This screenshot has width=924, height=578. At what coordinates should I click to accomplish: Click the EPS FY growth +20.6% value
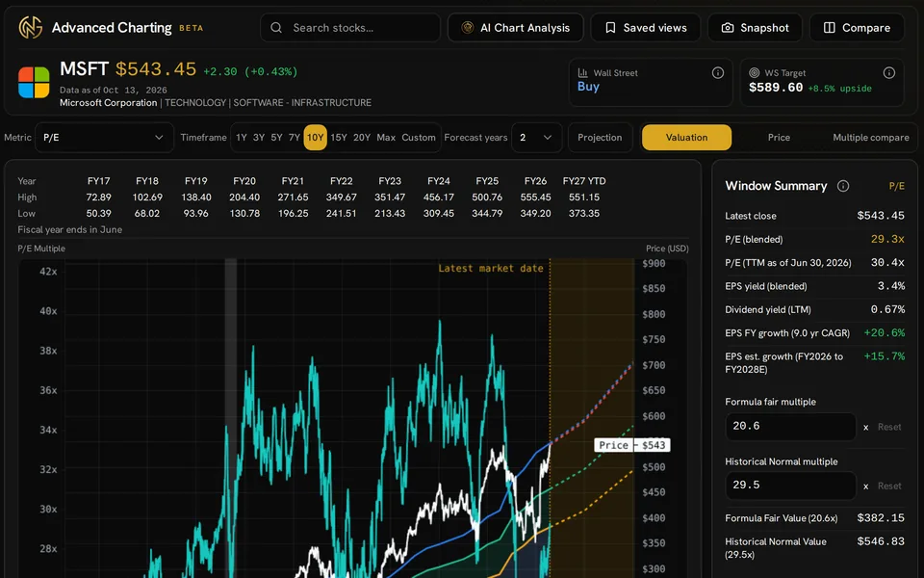[x=884, y=332]
